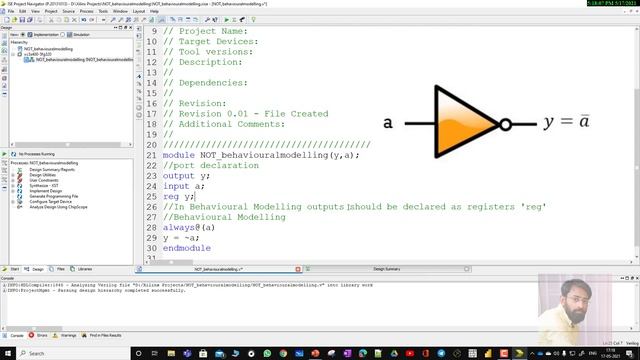Click the green Implement Top Module run icon

[227, 20]
